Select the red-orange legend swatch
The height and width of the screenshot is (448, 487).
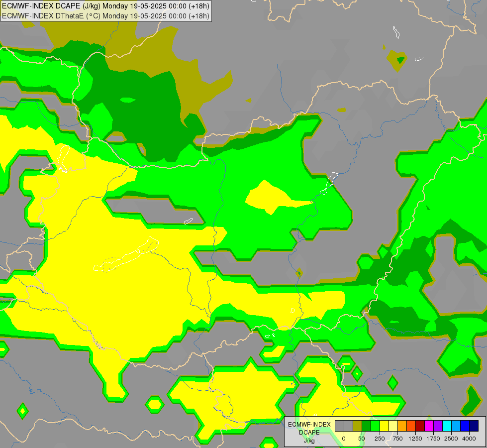pos(411,426)
